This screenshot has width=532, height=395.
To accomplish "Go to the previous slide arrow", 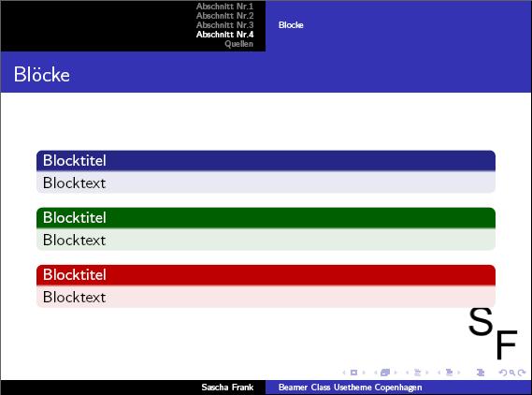I will click(x=344, y=373).
